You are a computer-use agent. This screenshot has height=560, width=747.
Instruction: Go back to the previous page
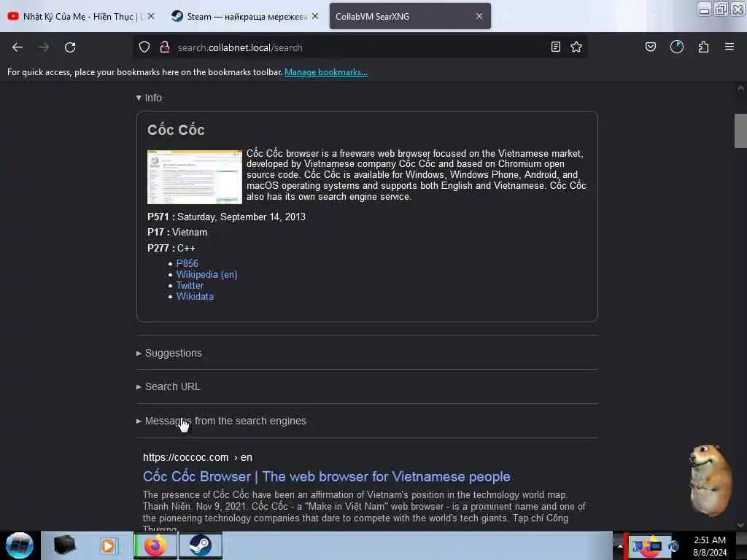[x=18, y=47]
